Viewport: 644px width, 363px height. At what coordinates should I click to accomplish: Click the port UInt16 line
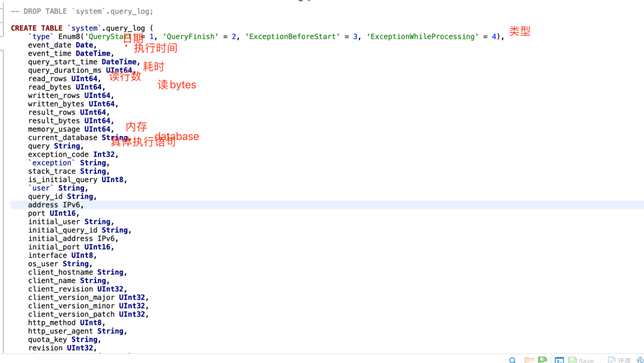tap(54, 213)
